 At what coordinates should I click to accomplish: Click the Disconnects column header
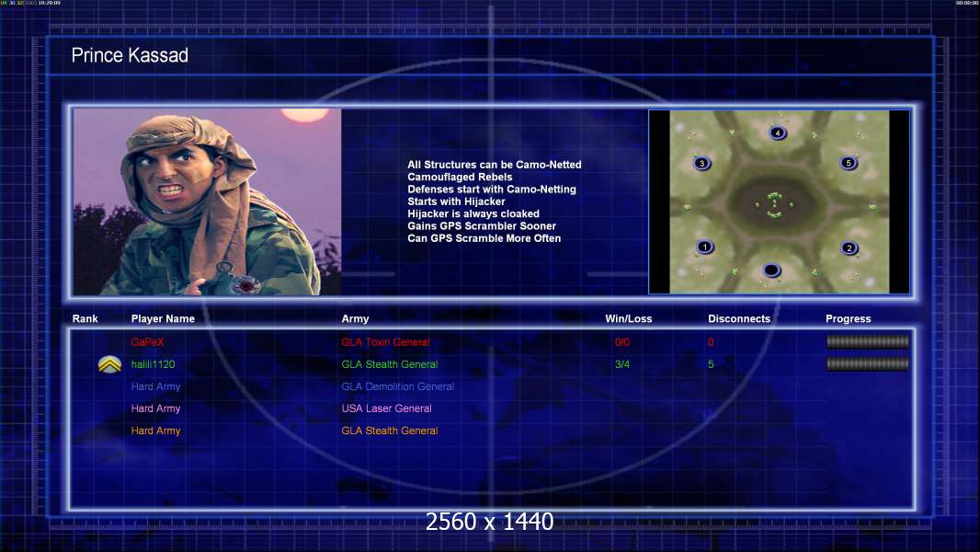(739, 319)
